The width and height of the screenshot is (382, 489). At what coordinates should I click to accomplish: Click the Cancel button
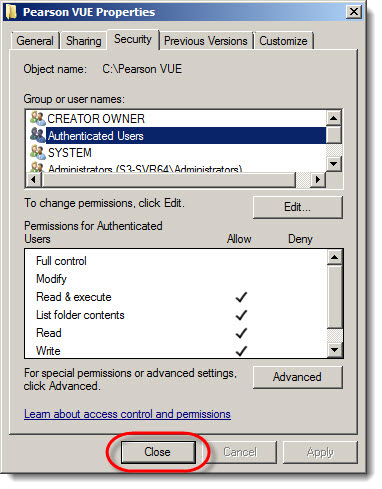point(240,452)
